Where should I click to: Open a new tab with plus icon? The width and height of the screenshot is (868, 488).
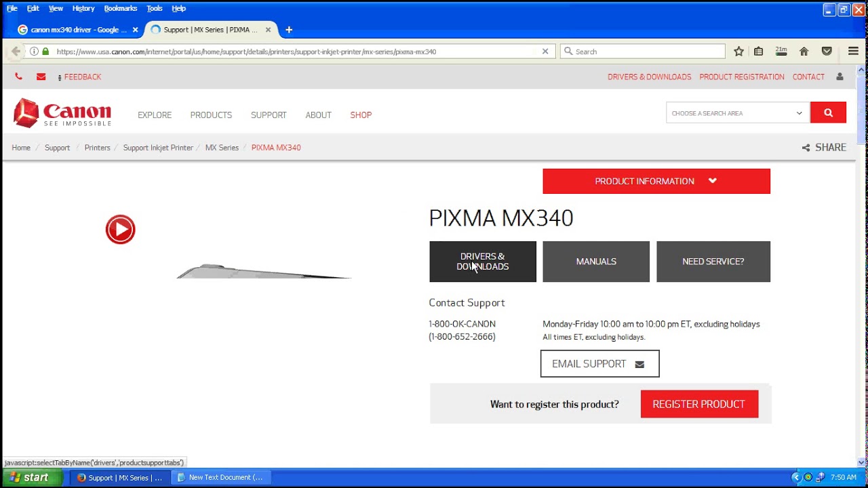point(289,30)
